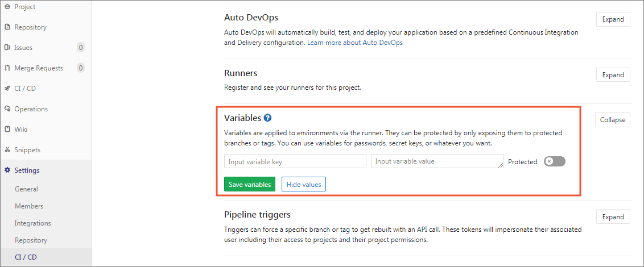The width and height of the screenshot is (644, 267).
Task: Click the CI / CD rocket icon
Action: 7,89
